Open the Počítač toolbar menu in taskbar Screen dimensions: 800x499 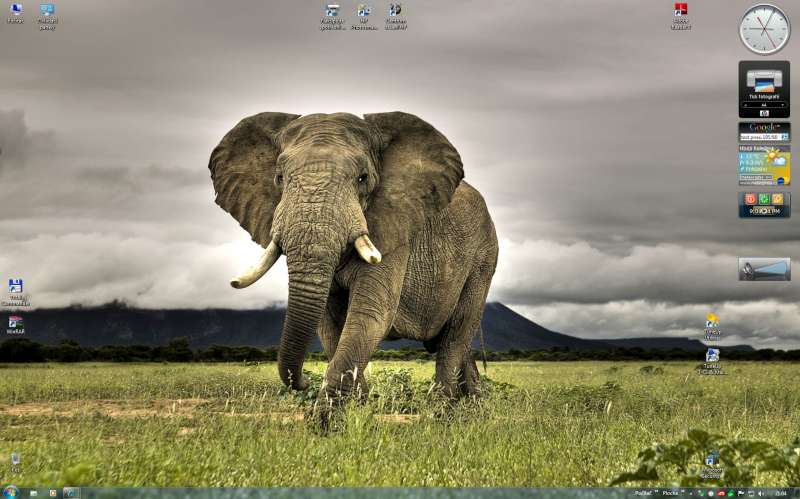(644, 493)
